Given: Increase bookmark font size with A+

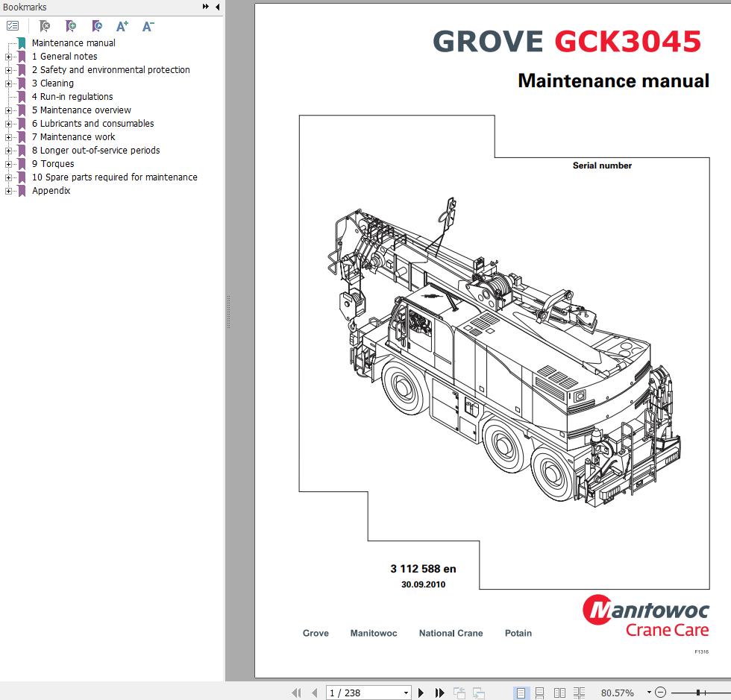Looking at the screenshot, I should (x=122, y=26).
